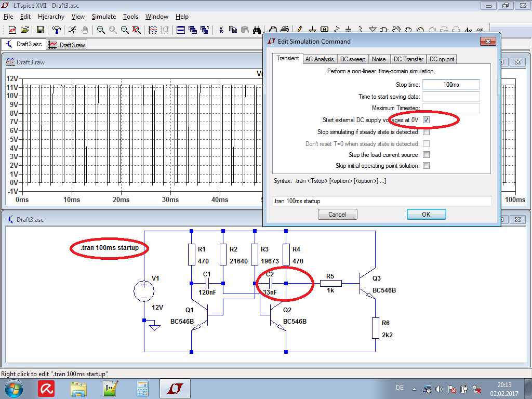
Task: Open the Windows Start button
Action: pyautogui.click(x=14, y=389)
